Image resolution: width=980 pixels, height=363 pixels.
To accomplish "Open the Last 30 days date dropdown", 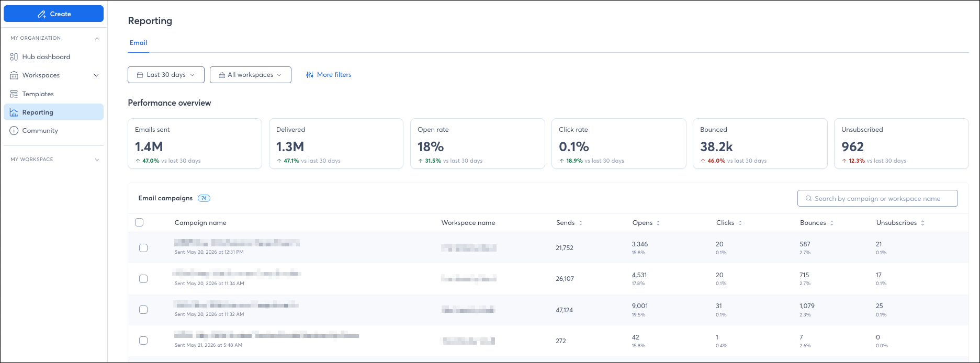I will [166, 75].
